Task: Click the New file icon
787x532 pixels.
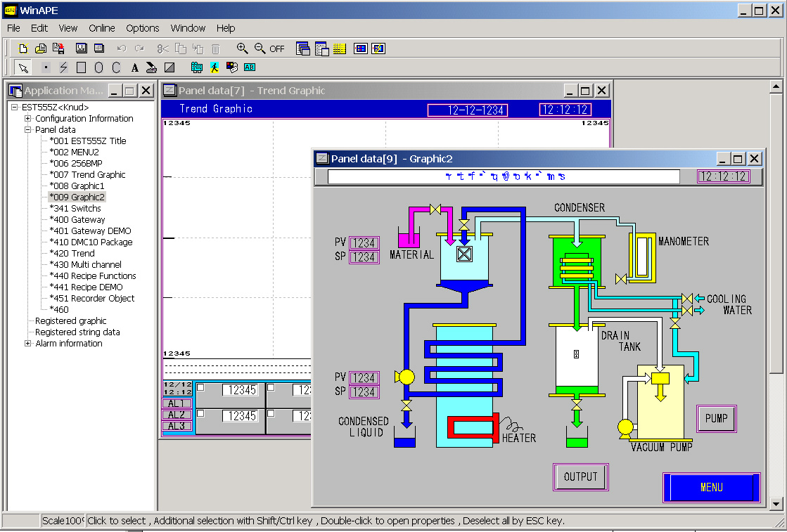Action: (x=23, y=48)
